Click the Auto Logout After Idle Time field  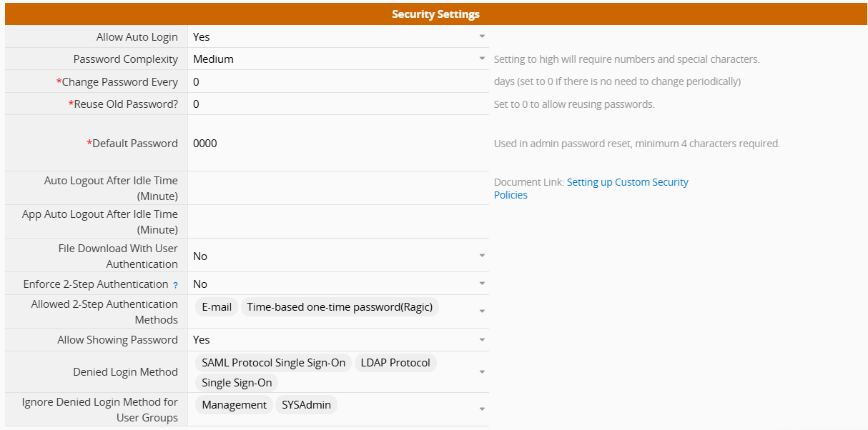pos(337,188)
